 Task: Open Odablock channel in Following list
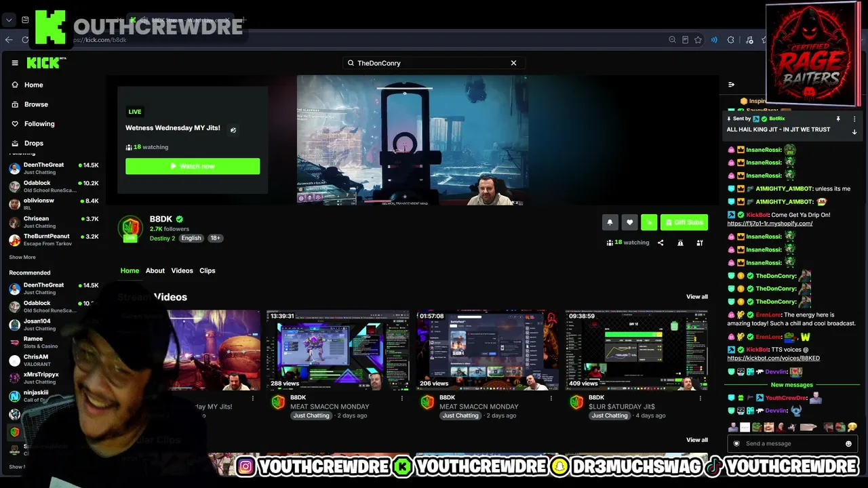(53, 186)
